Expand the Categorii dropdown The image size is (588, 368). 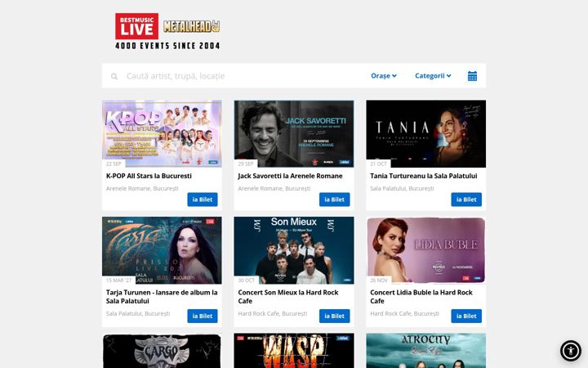[433, 76]
